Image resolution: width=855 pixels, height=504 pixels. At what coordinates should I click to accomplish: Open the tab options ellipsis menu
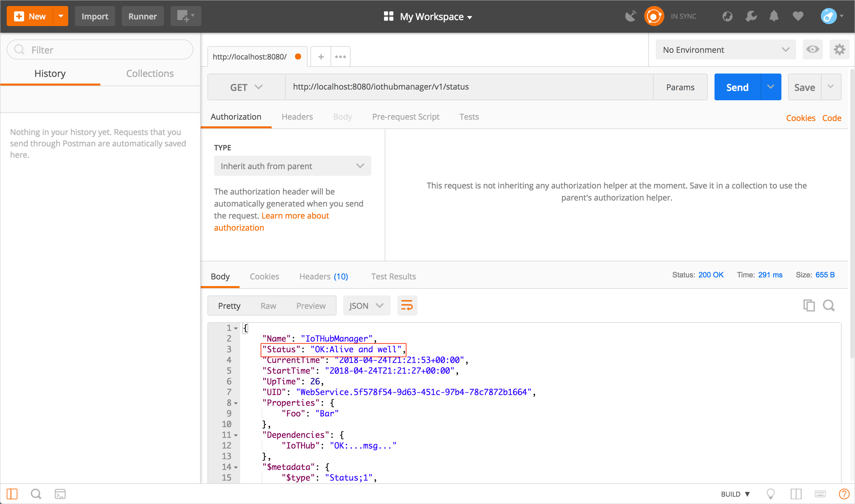click(x=341, y=57)
